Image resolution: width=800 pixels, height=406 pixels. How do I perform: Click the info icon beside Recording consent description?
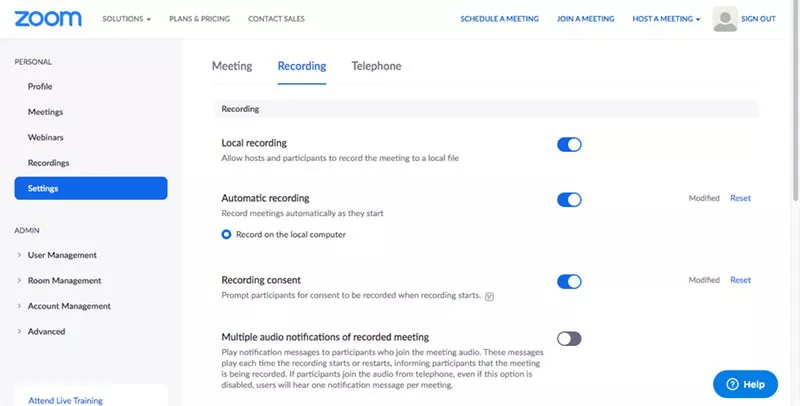[x=489, y=296]
